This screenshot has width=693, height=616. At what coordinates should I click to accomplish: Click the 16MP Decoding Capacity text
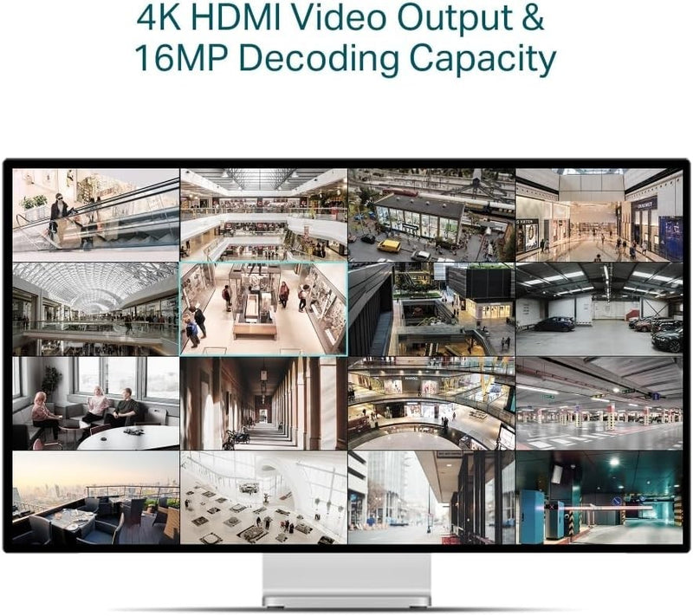click(x=345, y=59)
